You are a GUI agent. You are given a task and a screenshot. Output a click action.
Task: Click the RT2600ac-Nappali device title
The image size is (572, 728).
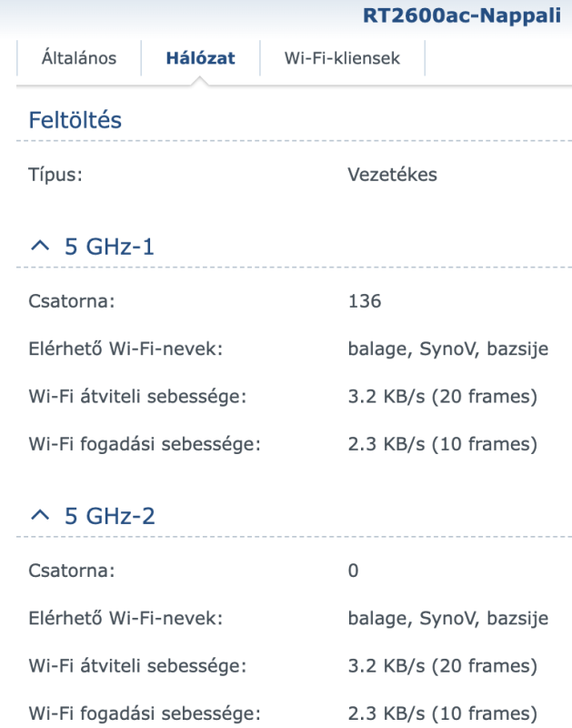461,16
